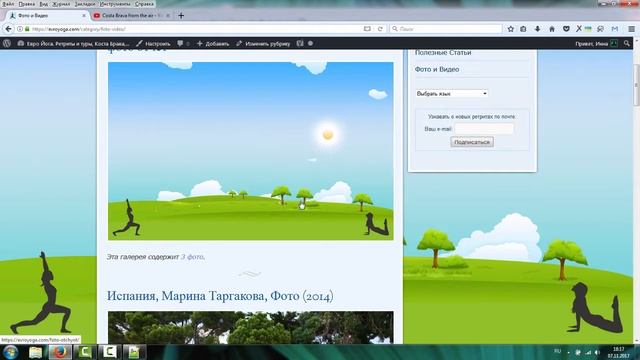Follow the 3 фото link
This screenshot has height=360, width=640.
coord(192,257)
